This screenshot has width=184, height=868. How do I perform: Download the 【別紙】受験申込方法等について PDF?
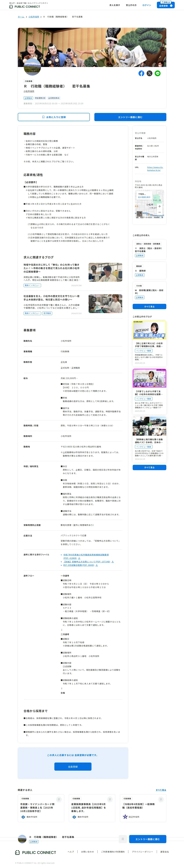88,562
